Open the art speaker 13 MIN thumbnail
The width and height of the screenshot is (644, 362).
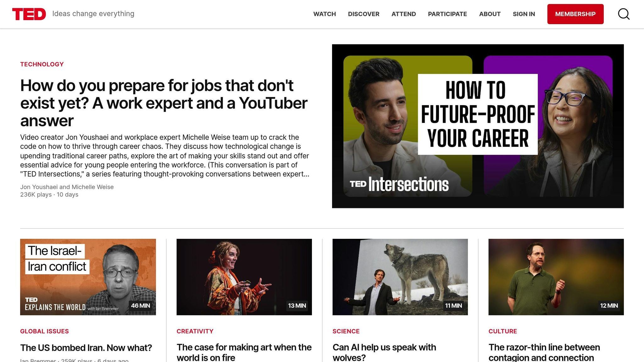[244, 277]
